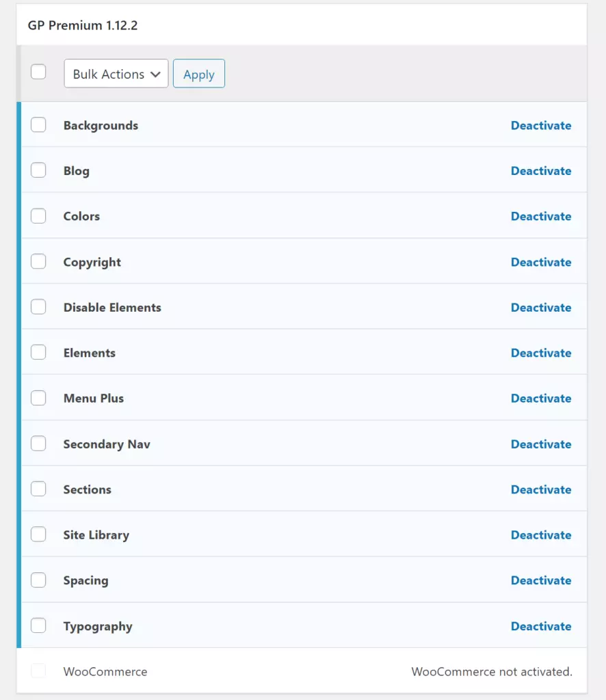Viewport: 606px width, 700px height.
Task: Check the WooCommerce module checkbox
Action: pos(38,671)
